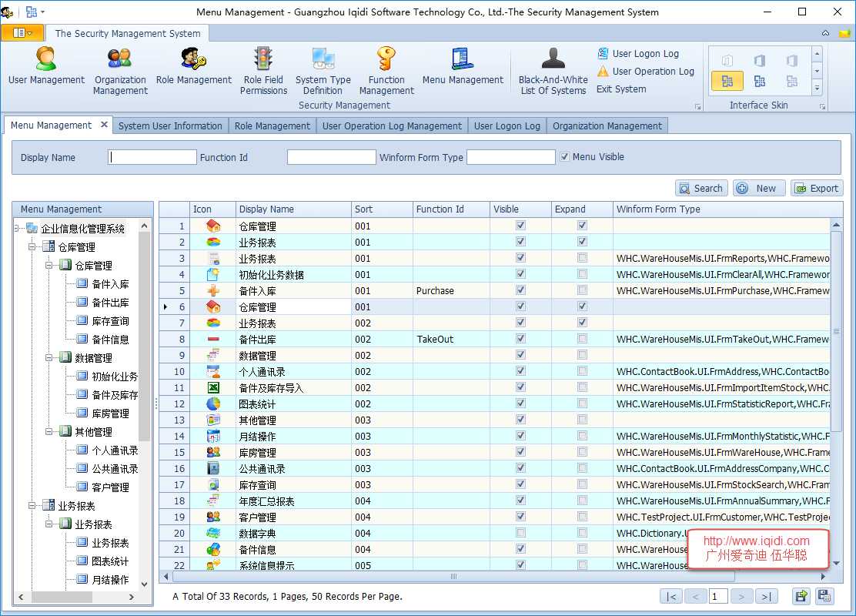The image size is (856, 616).
Task: Click the Menu Management ribbon icon
Action: (463, 65)
